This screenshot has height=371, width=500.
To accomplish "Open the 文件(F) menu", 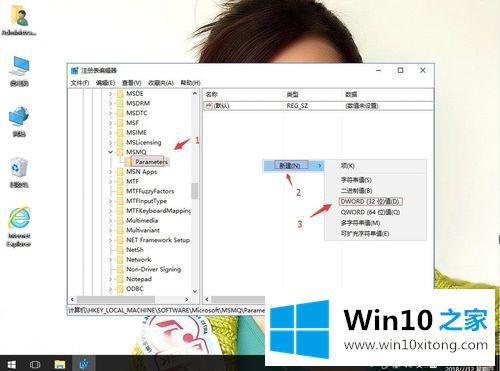I will click(x=80, y=83).
